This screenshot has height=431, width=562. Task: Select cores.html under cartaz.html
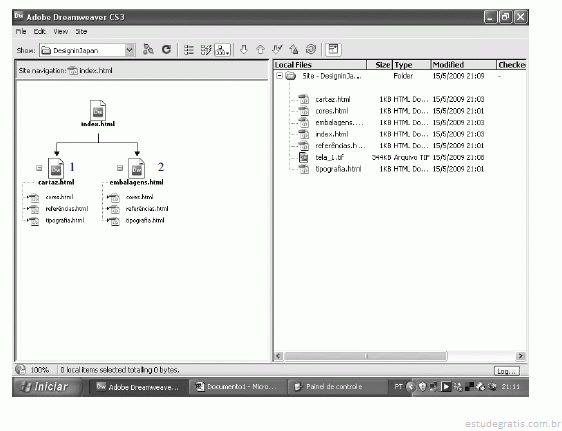pyautogui.click(x=59, y=197)
